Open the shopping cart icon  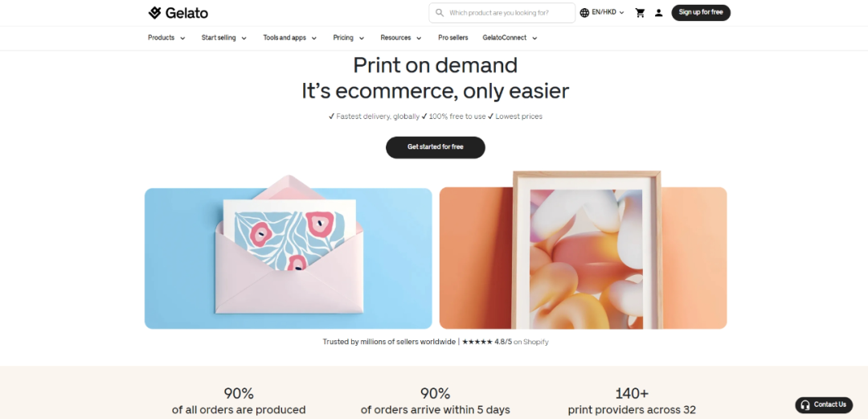click(640, 13)
